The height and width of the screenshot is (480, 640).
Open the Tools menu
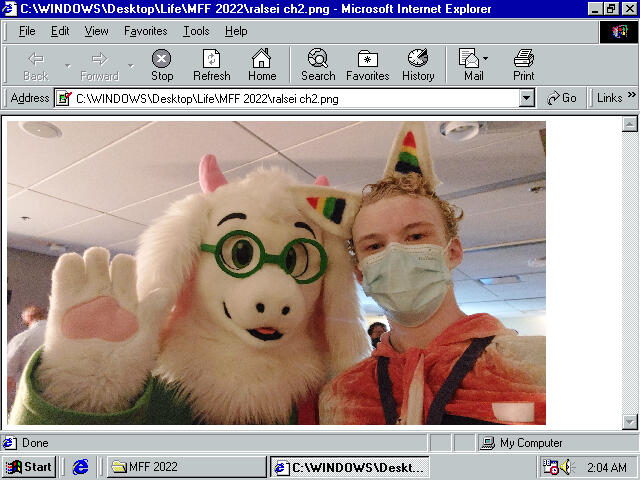196,31
